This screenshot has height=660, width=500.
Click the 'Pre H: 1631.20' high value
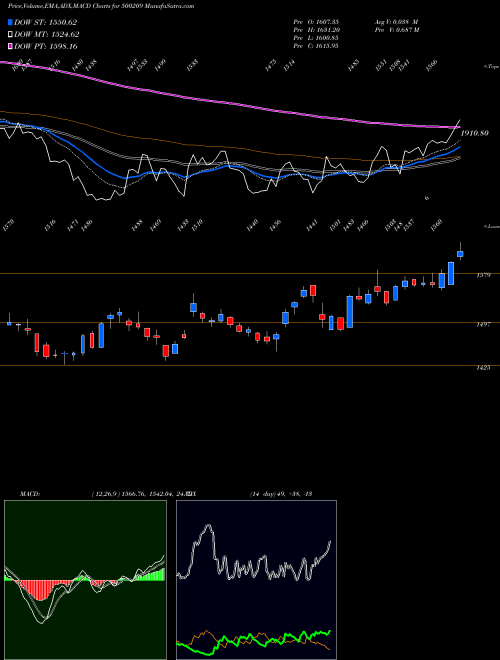317,29
